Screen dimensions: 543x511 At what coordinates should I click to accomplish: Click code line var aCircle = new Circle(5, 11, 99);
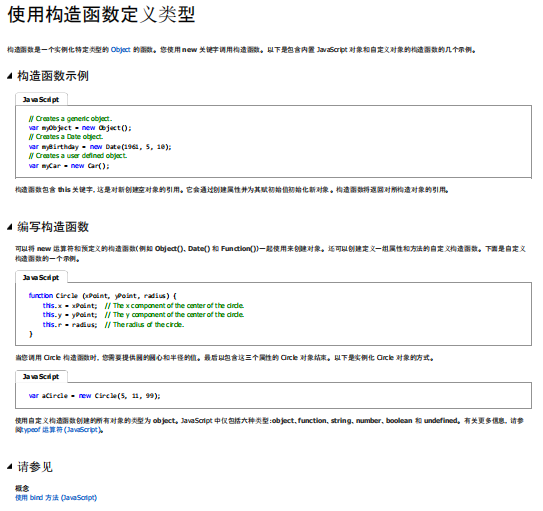pos(95,396)
